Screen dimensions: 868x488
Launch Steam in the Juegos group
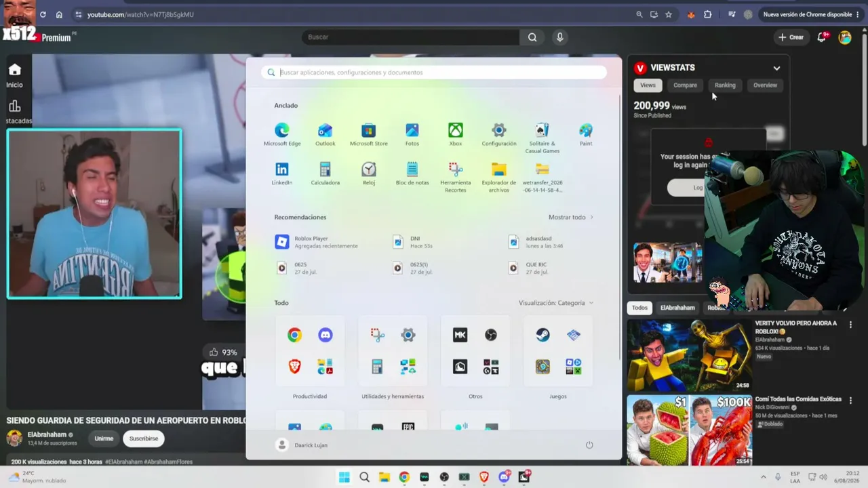(542, 335)
